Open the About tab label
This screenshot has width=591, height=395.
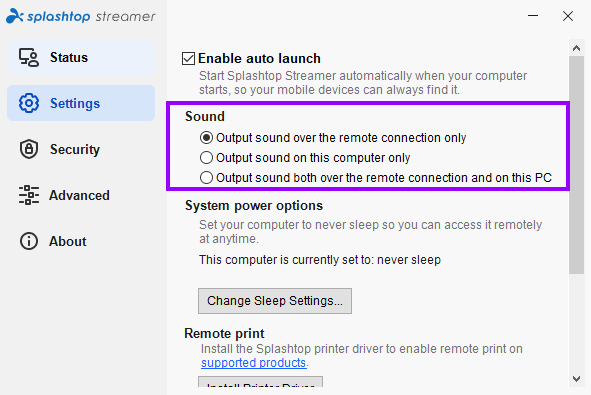[68, 241]
